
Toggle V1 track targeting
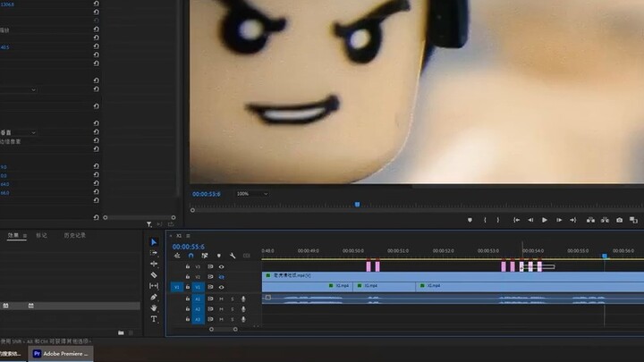click(198, 287)
